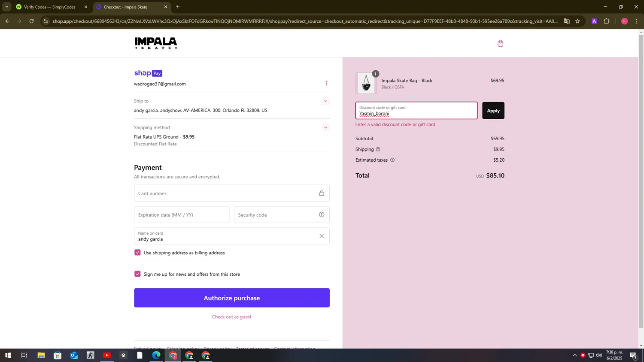Screen dimensions: 644x362
Task: Close the Verify Codes tab
Action: click(x=86, y=7)
